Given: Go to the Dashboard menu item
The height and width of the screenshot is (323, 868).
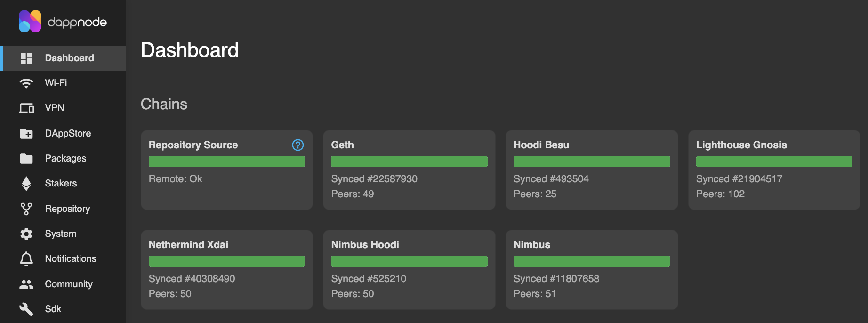Looking at the screenshot, I should (x=69, y=58).
